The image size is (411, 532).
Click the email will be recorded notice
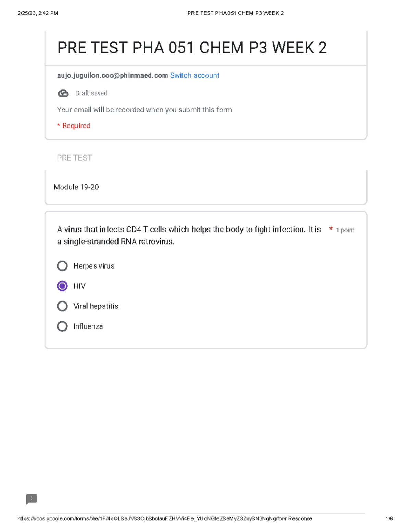click(144, 110)
